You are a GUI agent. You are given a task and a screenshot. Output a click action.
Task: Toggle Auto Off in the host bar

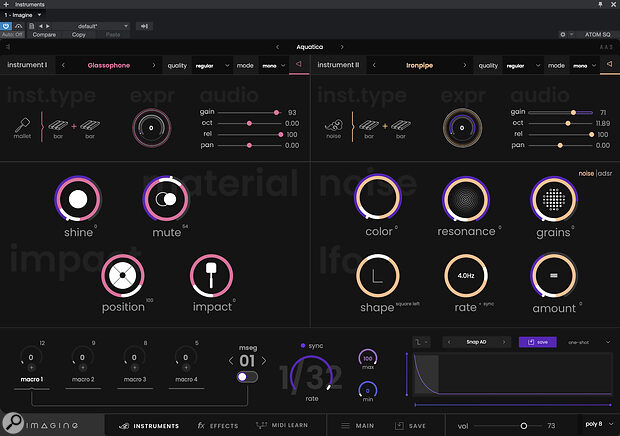click(x=12, y=34)
